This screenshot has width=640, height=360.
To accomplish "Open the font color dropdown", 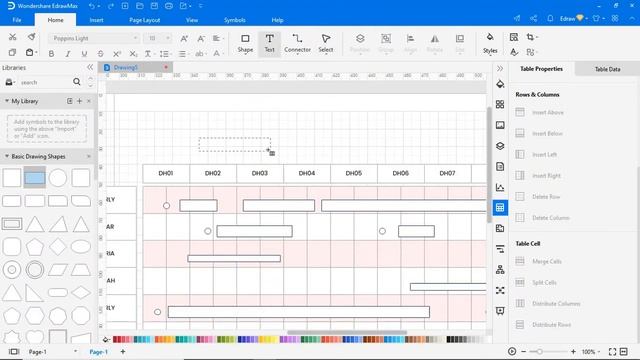I will (218, 53).
